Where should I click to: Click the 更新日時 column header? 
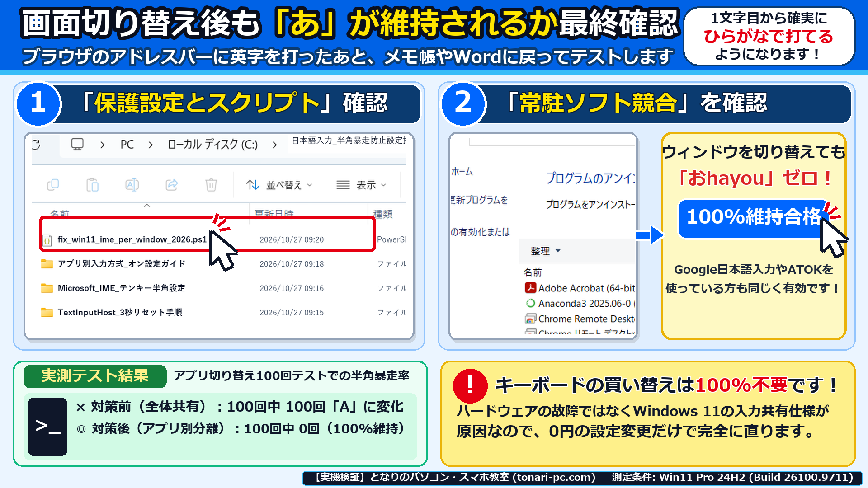(274, 213)
